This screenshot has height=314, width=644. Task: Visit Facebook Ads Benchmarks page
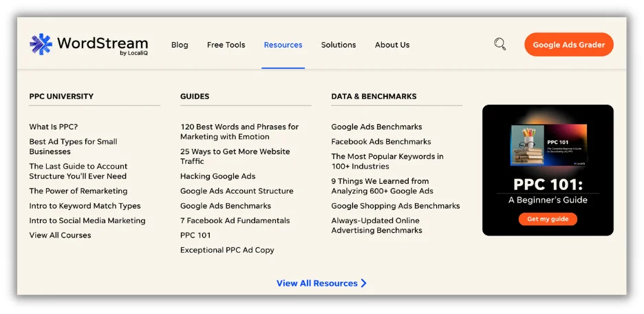(x=381, y=142)
